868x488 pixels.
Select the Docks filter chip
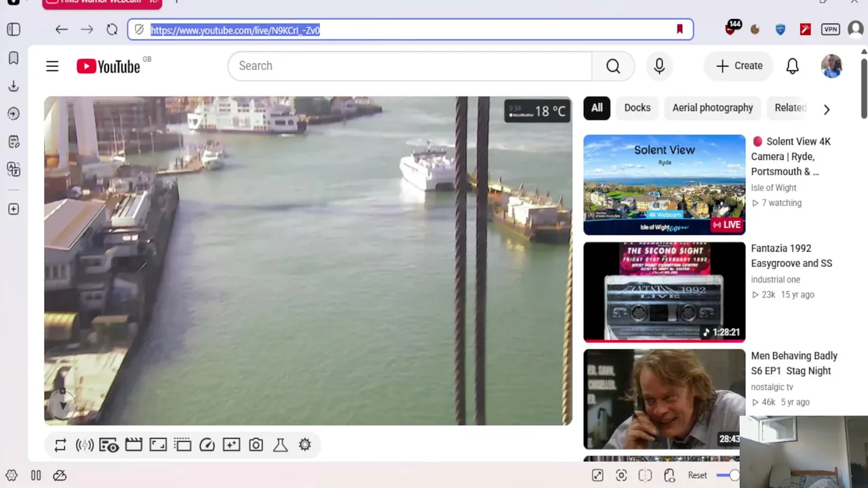pyautogui.click(x=637, y=108)
